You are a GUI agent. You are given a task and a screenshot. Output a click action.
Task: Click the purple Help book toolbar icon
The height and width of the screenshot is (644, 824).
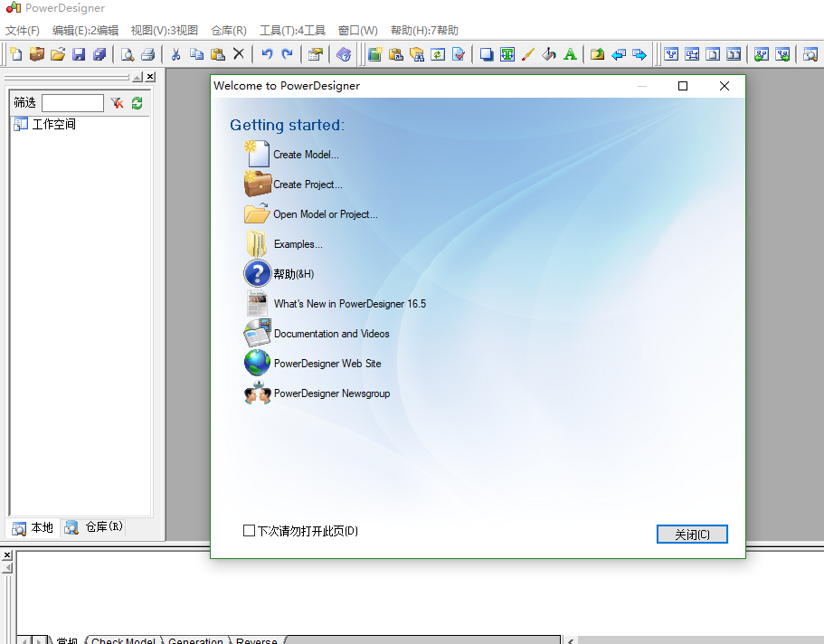(343, 54)
